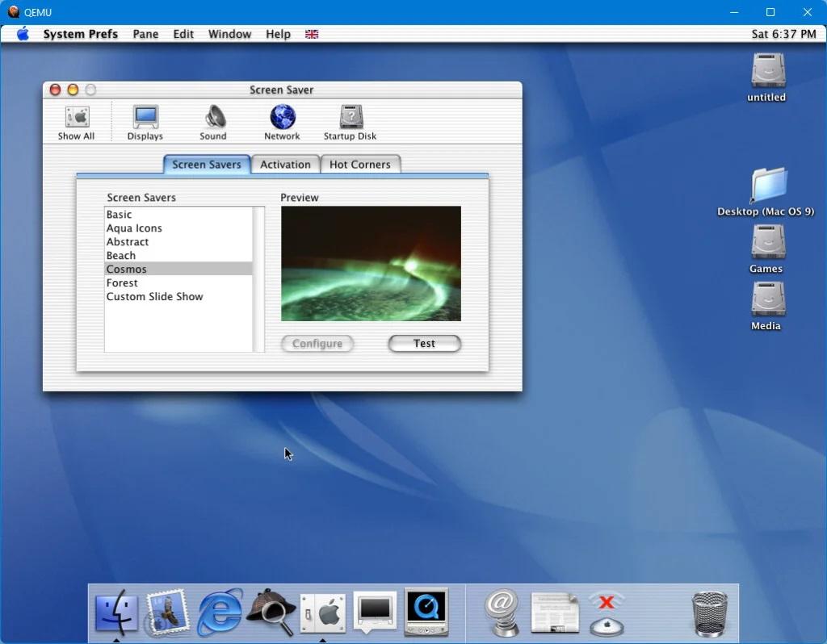Launch Internet Explorer from the Dock
Viewport: 827px width, 644px height.
pyautogui.click(x=220, y=613)
